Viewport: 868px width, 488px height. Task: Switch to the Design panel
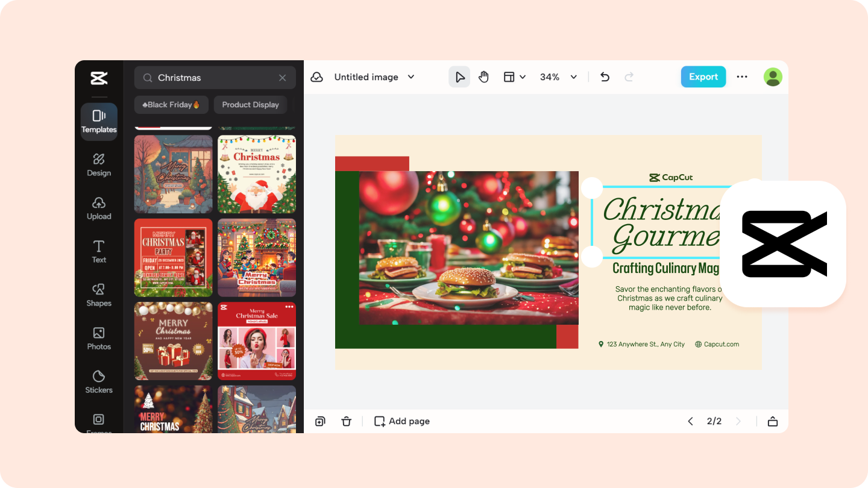99,164
